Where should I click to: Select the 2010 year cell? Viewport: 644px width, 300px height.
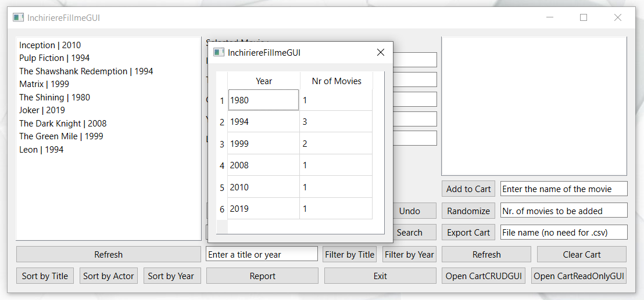click(x=264, y=187)
